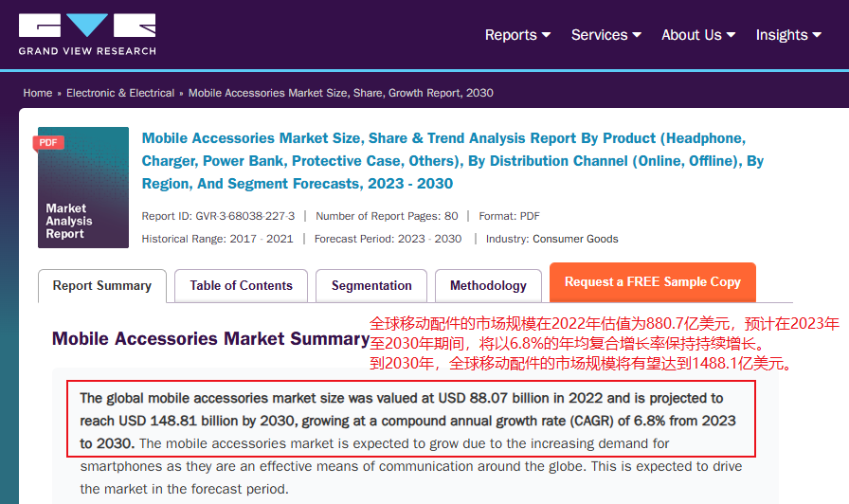
Task: Switch to the Table of Contents tab
Action: coord(241,286)
